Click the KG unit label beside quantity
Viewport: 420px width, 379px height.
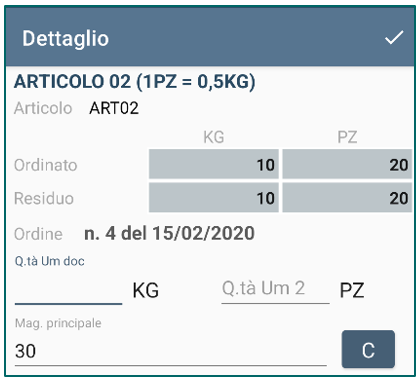click(146, 290)
